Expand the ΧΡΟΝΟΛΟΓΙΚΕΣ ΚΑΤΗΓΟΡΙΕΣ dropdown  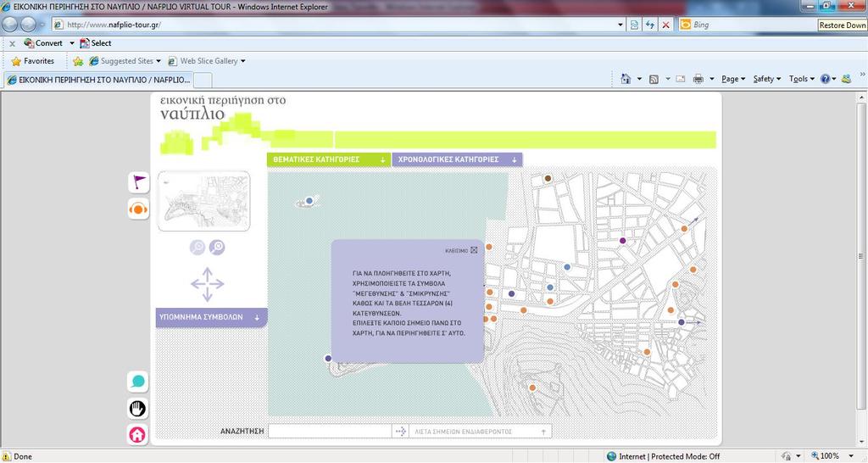coord(457,159)
